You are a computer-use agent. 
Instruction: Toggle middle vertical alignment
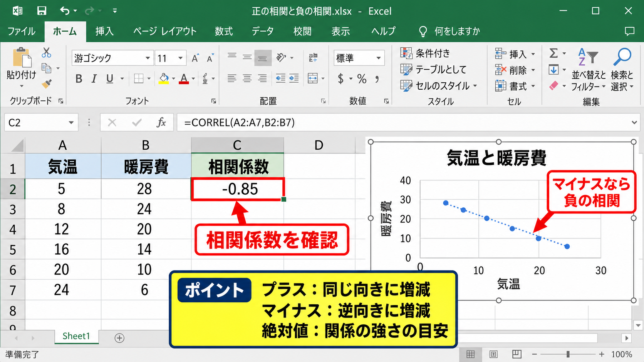tap(247, 58)
